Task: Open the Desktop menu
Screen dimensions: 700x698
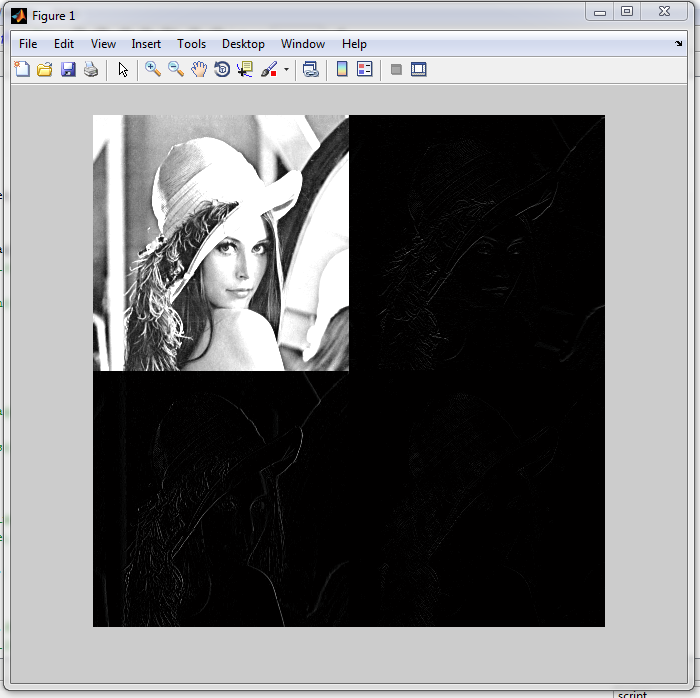Action: [x=243, y=44]
